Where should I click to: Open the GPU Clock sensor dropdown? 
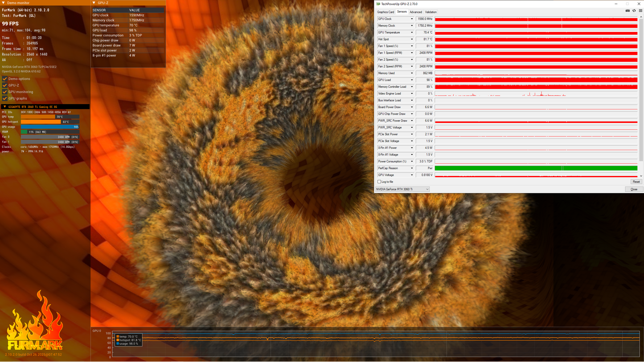[x=412, y=19]
